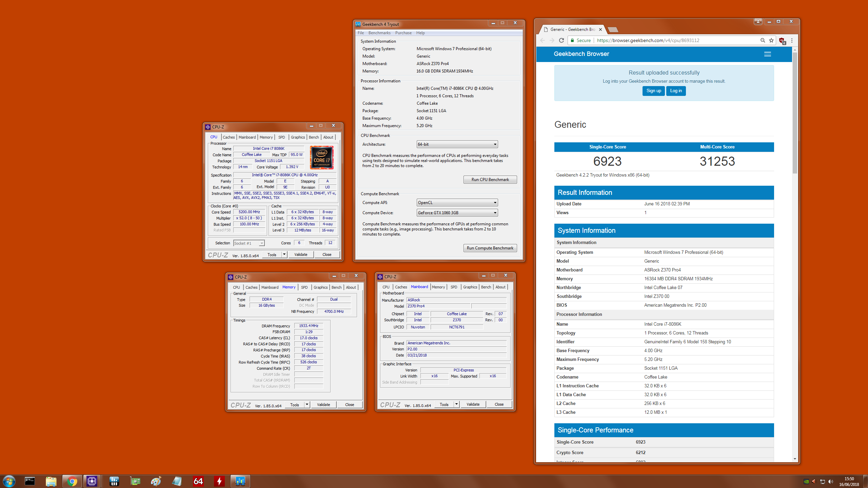This screenshot has height=488, width=868.
Task: Open a new Chrome tab
Action: pos(613,29)
